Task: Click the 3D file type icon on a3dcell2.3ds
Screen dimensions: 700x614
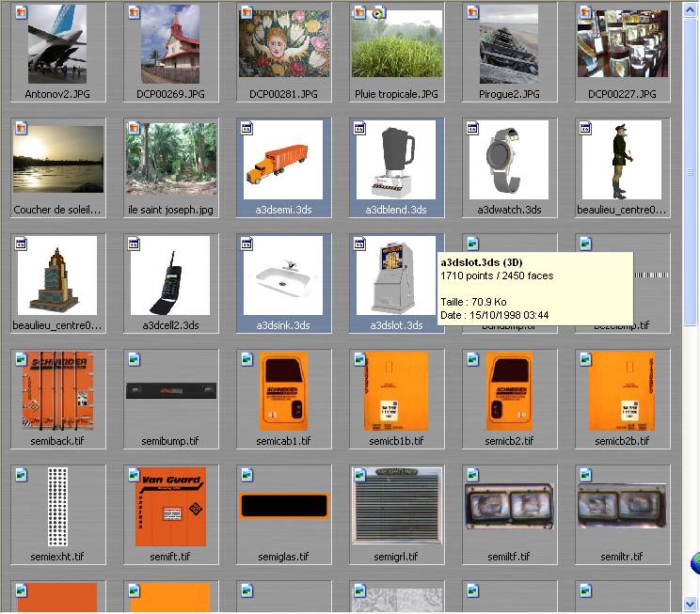Action: [x=134, y=244]
